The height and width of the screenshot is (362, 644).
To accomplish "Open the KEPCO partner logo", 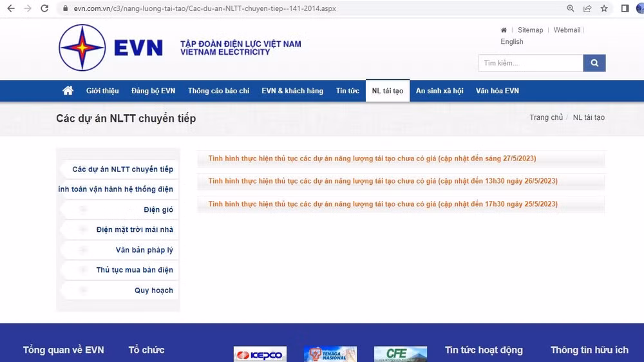I will click(258, 355).
